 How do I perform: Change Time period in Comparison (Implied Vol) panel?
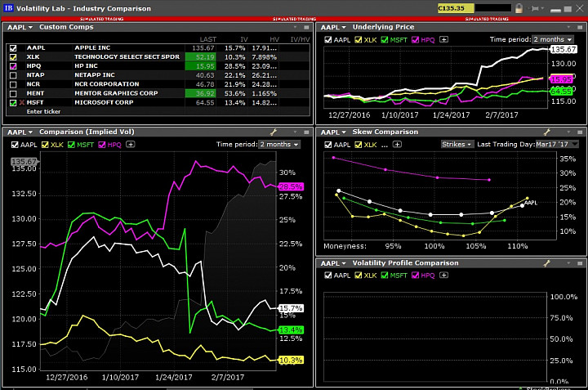279,144
